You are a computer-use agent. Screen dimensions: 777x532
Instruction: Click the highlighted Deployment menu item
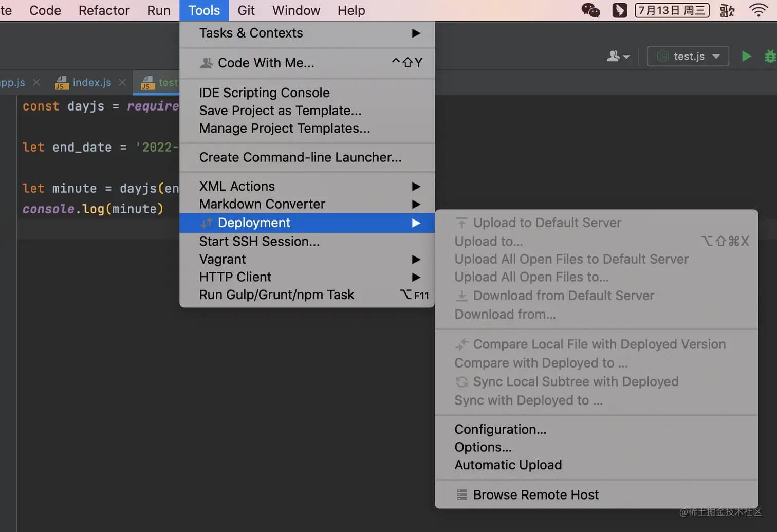[x=307, y=223]
